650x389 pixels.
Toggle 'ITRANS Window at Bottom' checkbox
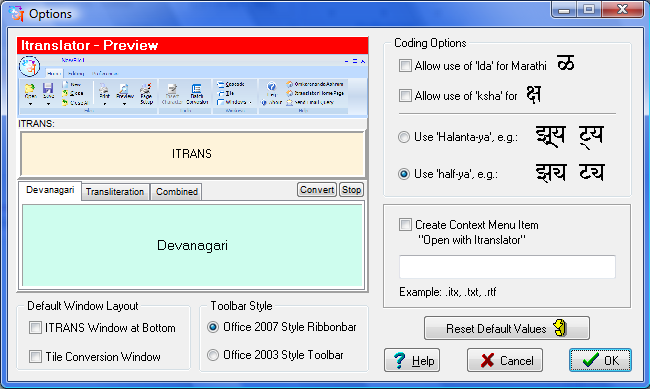(35, 328)
